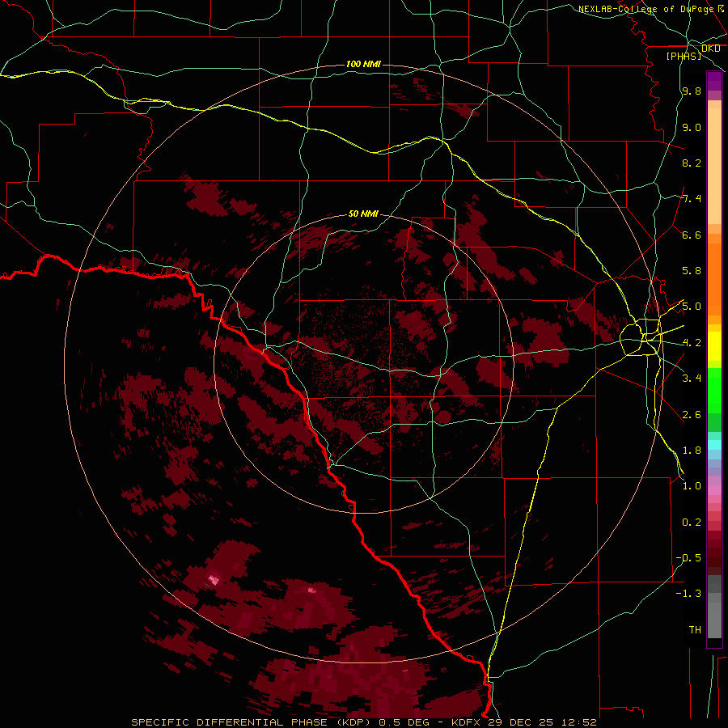
Task: Click the bright pink high-KDP pixel in southwest storm
Action: point(214,579)
